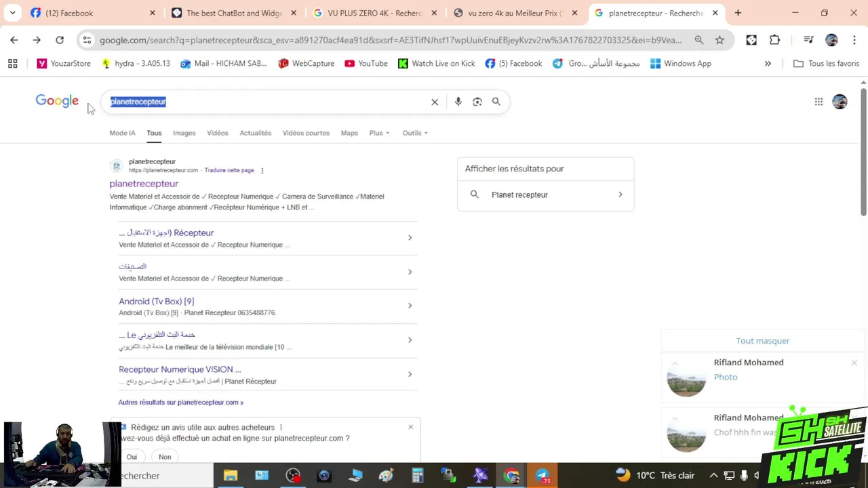Expand the Android (Tv Box) sitelink arrow
Screen dimensions: 868x488
click(410, 306)
